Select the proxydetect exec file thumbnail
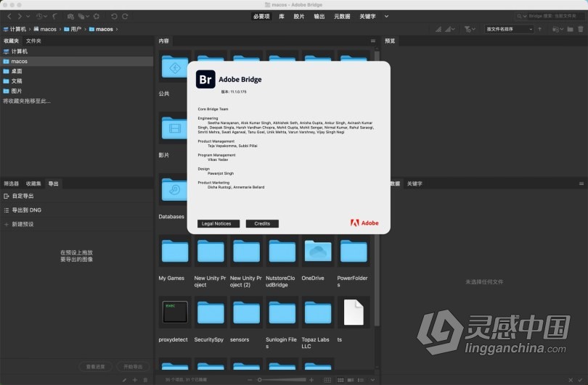The width and height of the screenshot is (588, 385). (175, 312)
